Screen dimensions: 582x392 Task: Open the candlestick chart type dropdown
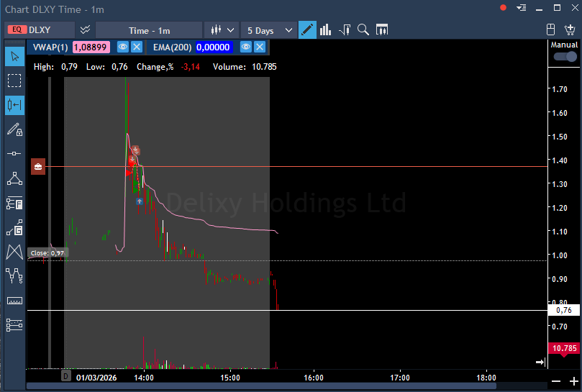(x=222, y=30)
